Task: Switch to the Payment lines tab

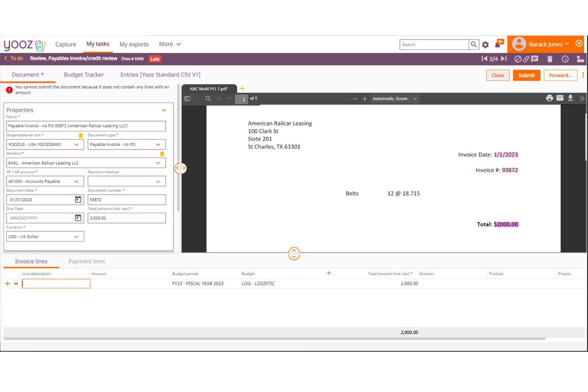Action: point(87,261)
